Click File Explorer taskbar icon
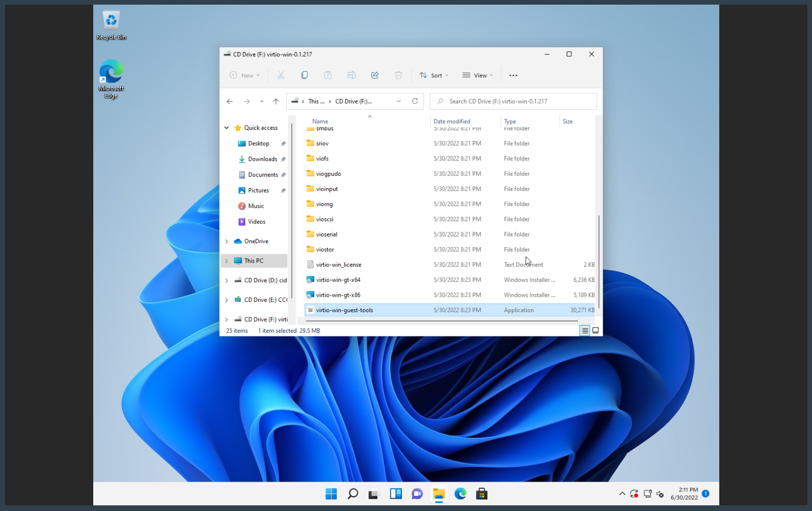 point(439,494)
